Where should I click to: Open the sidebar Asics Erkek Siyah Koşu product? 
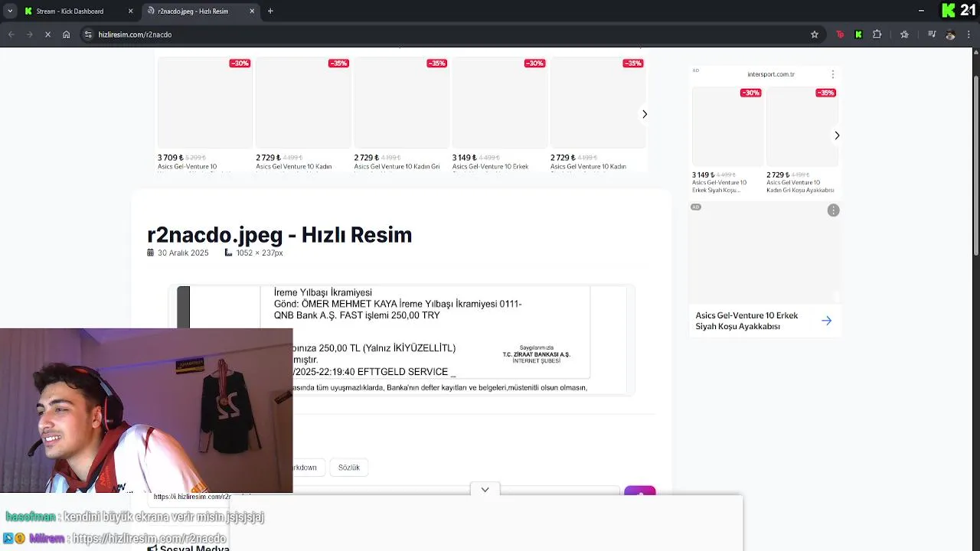click(x=727, y=141)
